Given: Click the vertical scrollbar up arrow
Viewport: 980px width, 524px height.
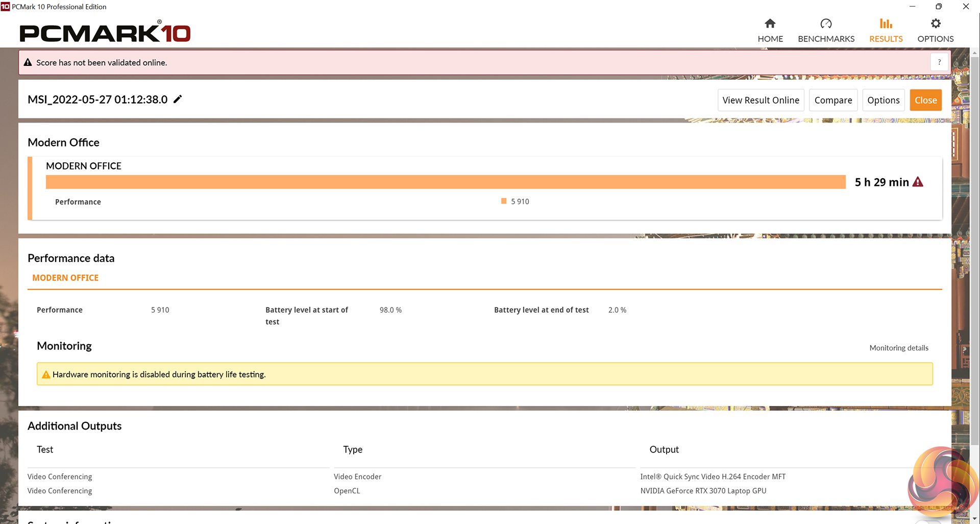Looking at the screenshot, I should tap(975, 52).
